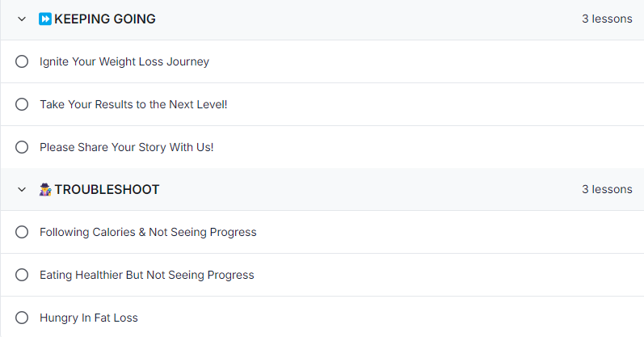The height and width of the screenshot is (337, 644).
Task: Click the fast-forward emoji icon beside KEEPING GOING
Action: [x=45, y=19]
